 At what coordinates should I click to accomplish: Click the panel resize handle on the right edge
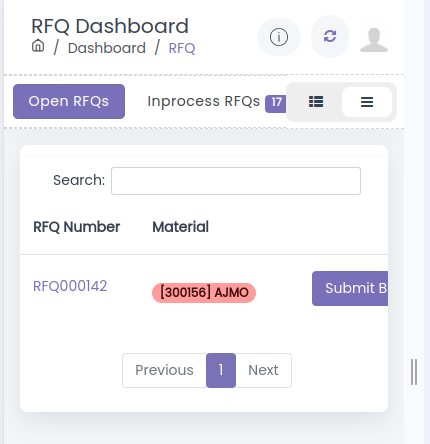(414, 372)
